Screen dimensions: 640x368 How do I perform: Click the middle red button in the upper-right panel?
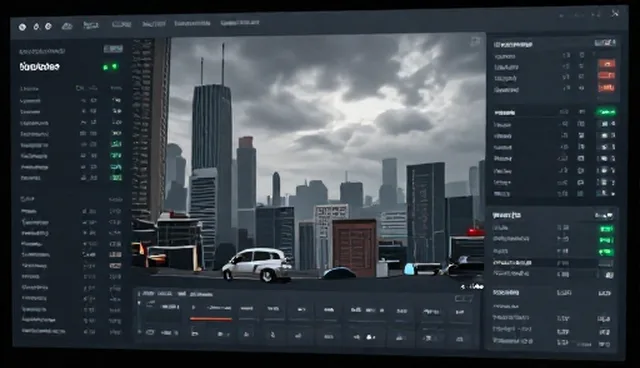pos(606,75)
